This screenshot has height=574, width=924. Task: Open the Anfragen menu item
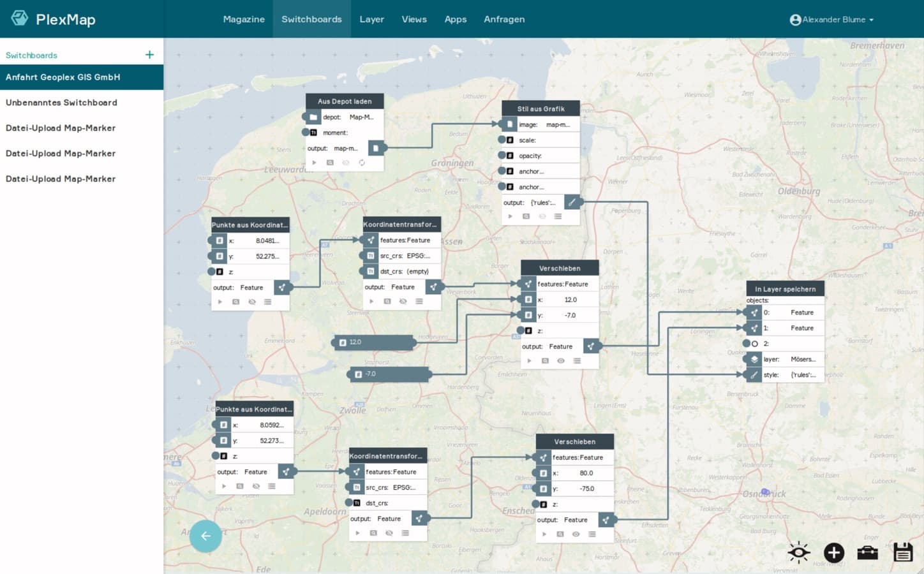coord(503,19)
